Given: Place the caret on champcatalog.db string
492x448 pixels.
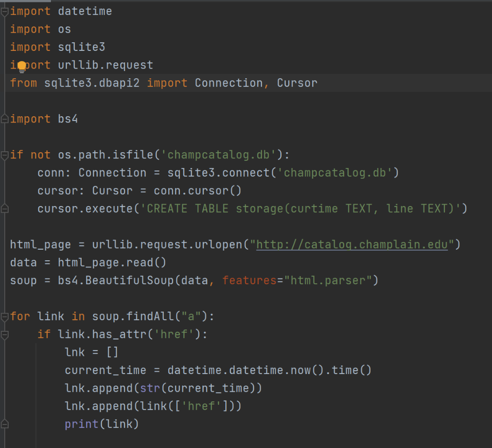Looking at the screenshot, I should [219, 155].
